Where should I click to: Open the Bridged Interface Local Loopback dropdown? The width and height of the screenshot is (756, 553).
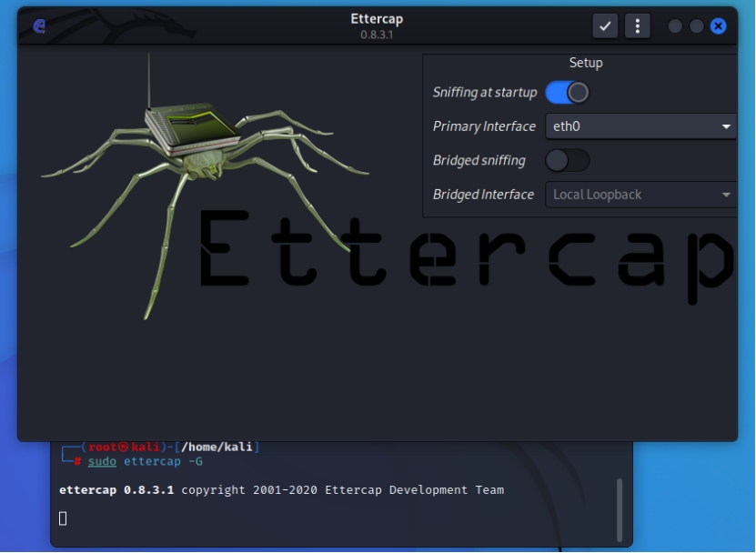637,195
